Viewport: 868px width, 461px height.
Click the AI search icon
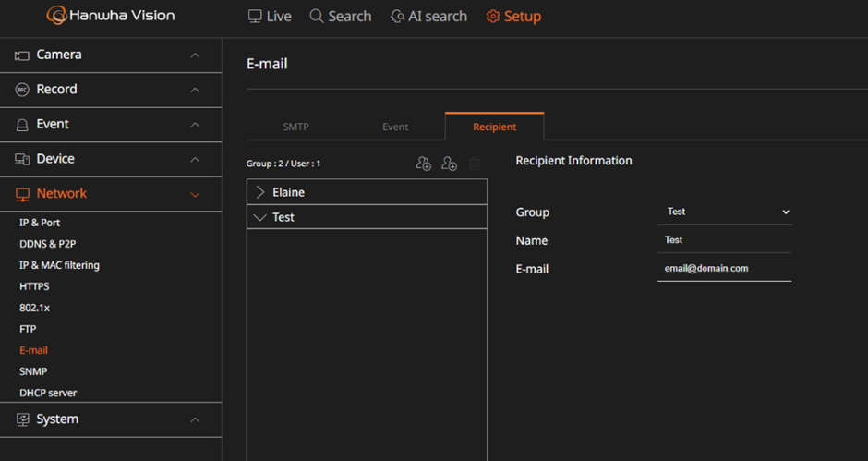tap(397, 16)
